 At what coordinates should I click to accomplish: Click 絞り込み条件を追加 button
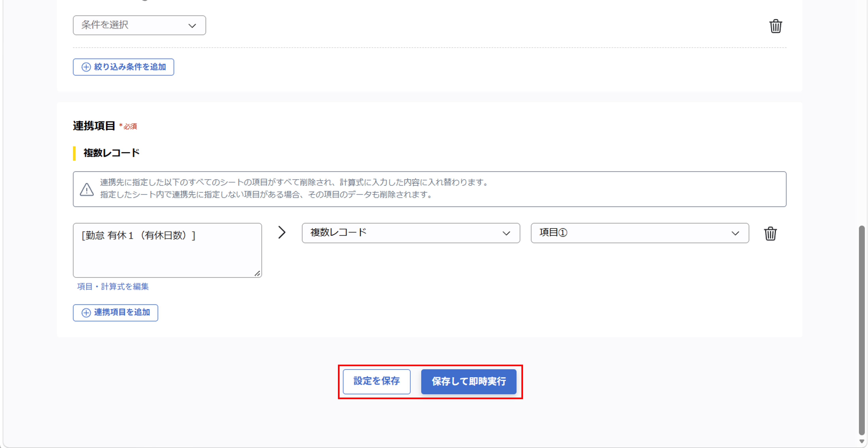[123, 67]
